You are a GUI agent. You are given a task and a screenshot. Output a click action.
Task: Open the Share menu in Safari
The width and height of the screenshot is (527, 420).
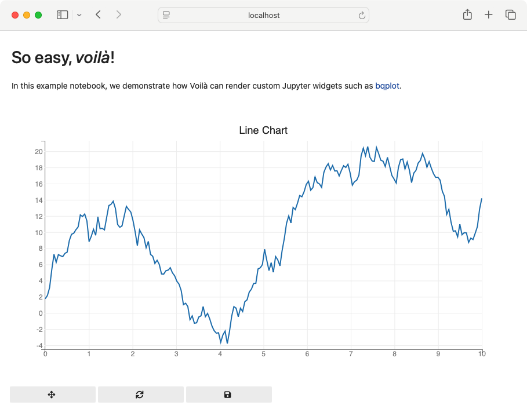coord(467,15)
